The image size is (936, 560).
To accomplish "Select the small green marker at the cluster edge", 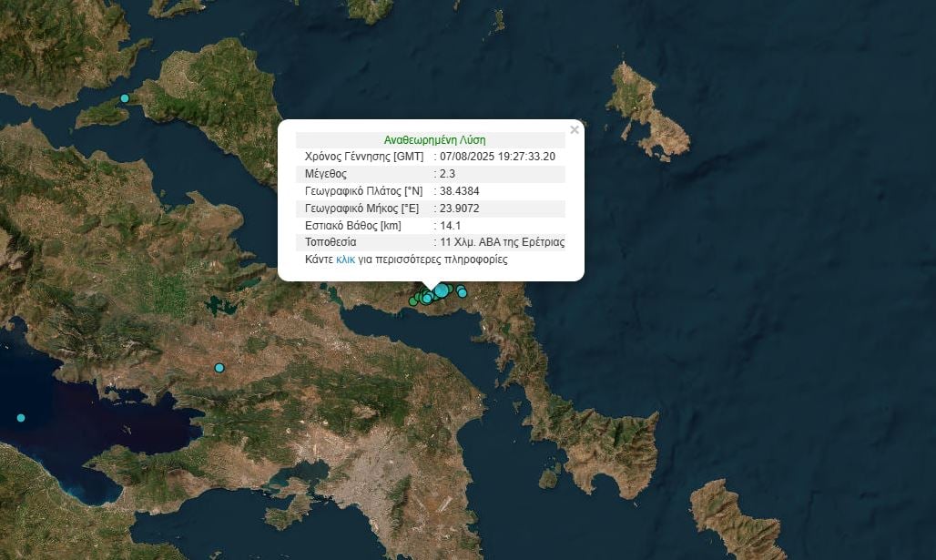I will tap(417, 297).
